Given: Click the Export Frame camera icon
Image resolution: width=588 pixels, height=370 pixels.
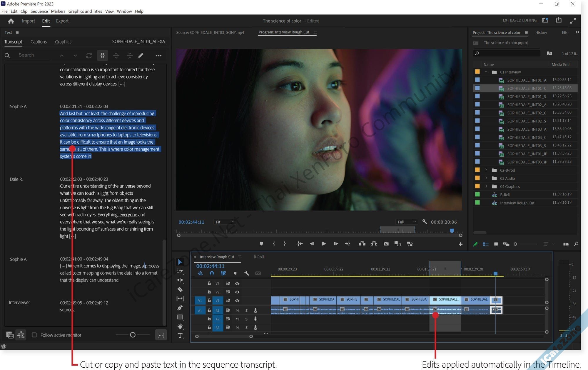Looking at the screenshot, I should [386, 244].
